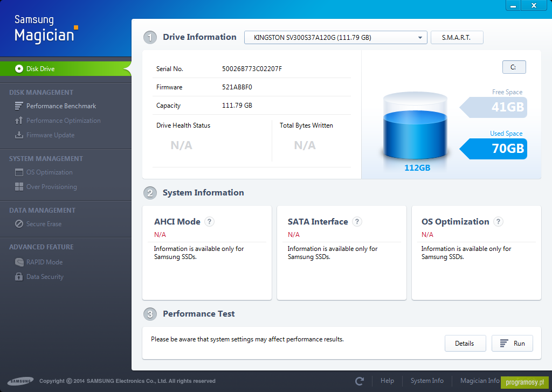Click the refresh icon in footer
The image size is (552, 392).
[360, 381]
